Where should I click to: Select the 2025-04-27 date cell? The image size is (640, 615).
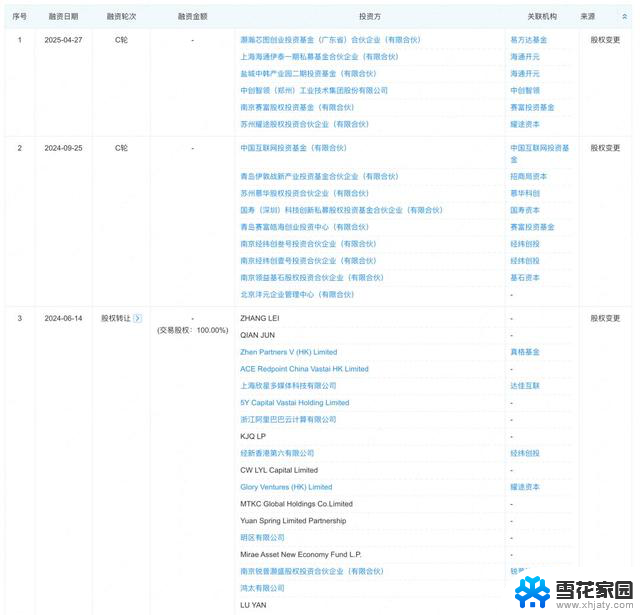point(63,40)
